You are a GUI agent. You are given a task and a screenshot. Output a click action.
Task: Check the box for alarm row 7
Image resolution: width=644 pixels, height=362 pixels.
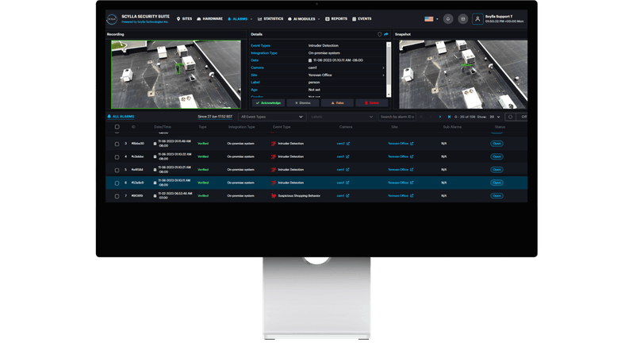coord(117,196)
